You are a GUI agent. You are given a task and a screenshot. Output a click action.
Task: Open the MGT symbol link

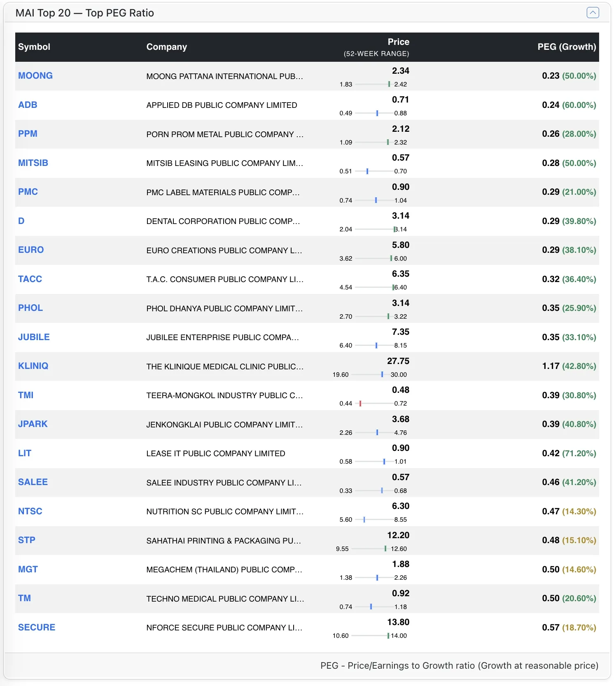(28, 569)
